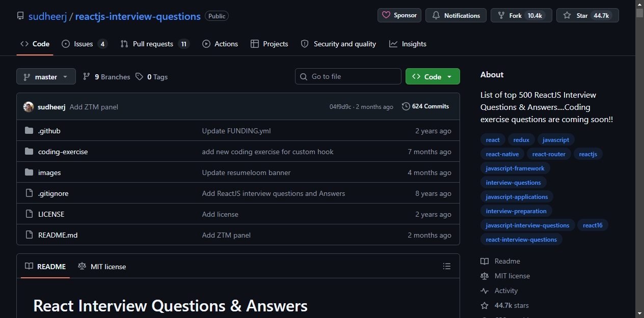Open the Activity link in sidebar
The image size is (644, 318).
[x=499, y=291]
